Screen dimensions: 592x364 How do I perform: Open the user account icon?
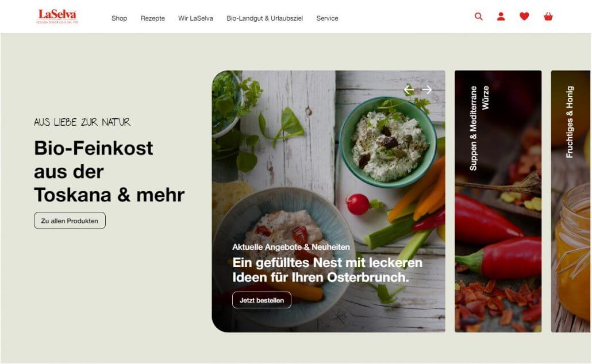501,17
